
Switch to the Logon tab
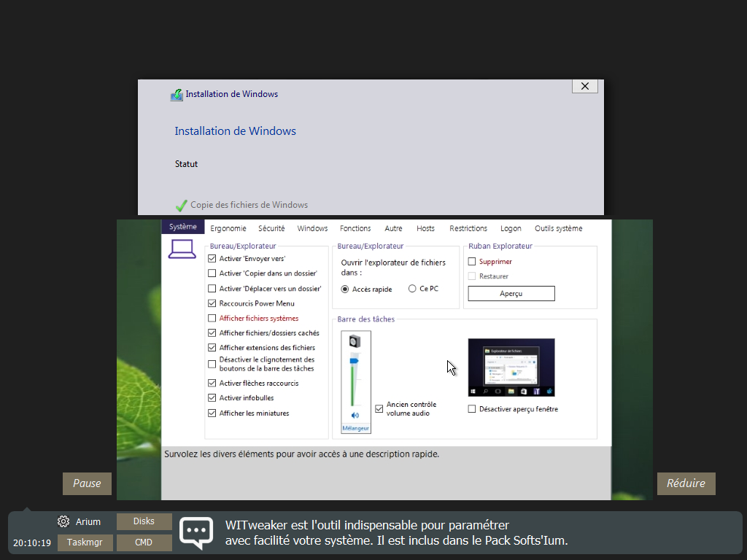click(x=511, y=228)
